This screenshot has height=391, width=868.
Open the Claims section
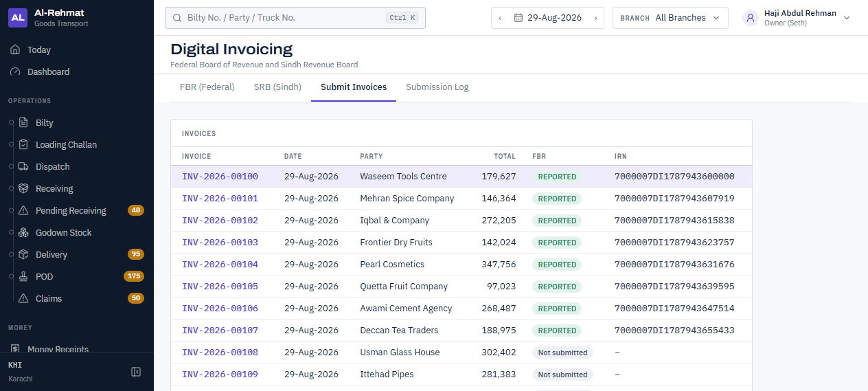pos(82,298)
